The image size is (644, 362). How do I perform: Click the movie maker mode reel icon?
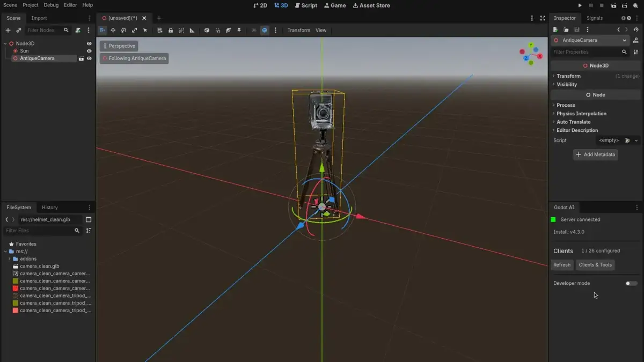pyautogui.click(x=636, y=5)
